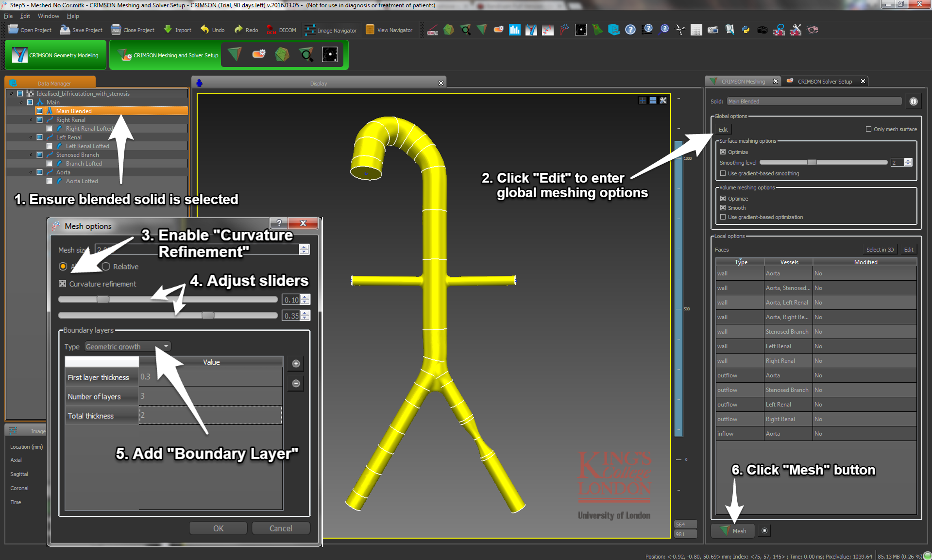932x560 pixels.
Task: Click OK in the Mesh options dialog
Action: pos(218,528)
